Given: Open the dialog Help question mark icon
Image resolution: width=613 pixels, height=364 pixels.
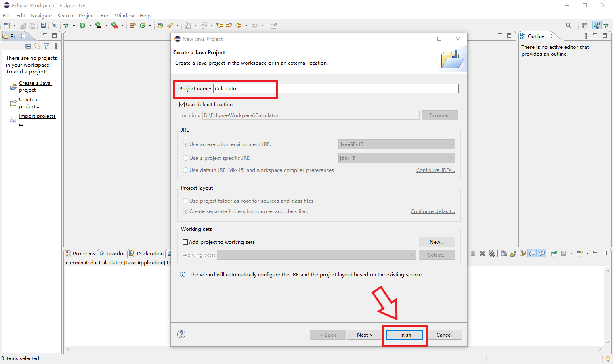Looking at the screenshot, I should tap(182, 334).
